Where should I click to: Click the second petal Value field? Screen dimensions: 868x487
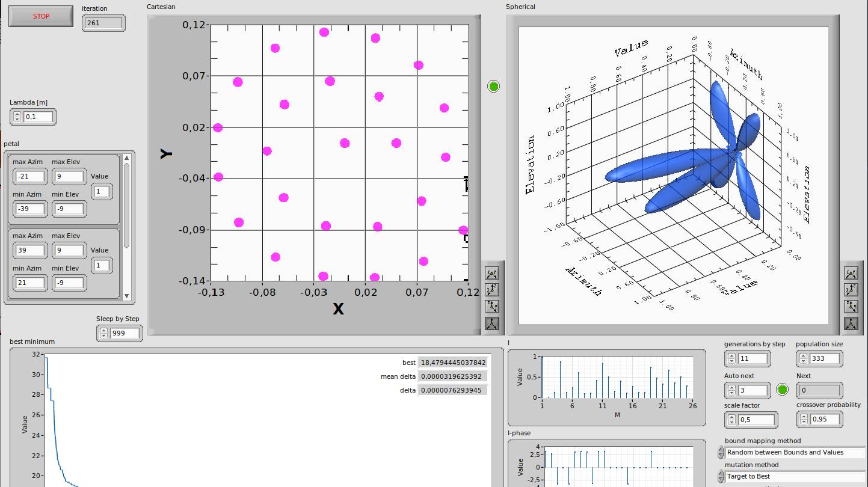[102, 265]
